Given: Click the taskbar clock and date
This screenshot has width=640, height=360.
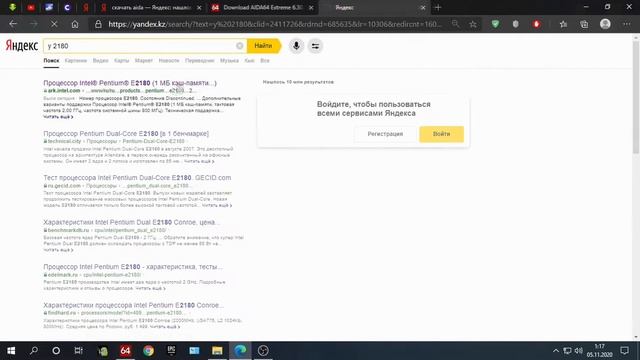Looking at the screenshot, I should 600,351.
